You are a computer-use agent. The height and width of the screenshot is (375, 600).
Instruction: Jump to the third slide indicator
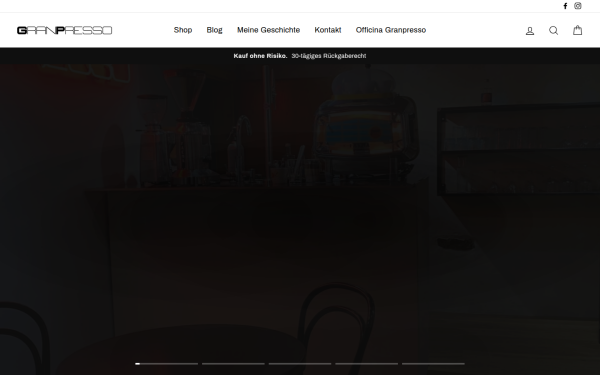pyautogui.click(x=300, y=364)
